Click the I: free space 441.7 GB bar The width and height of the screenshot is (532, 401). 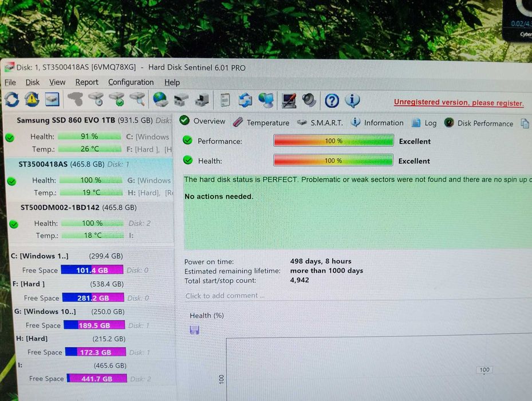[97, 379]
